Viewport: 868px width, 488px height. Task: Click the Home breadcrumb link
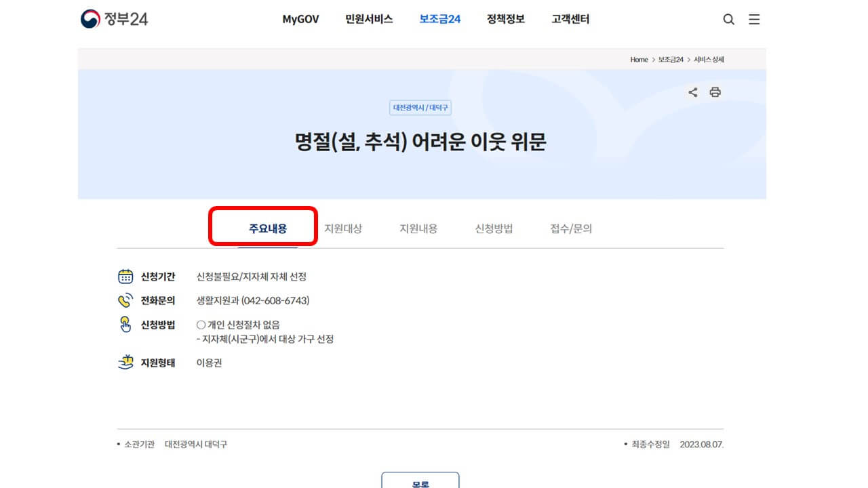click(x=638, y=60)
